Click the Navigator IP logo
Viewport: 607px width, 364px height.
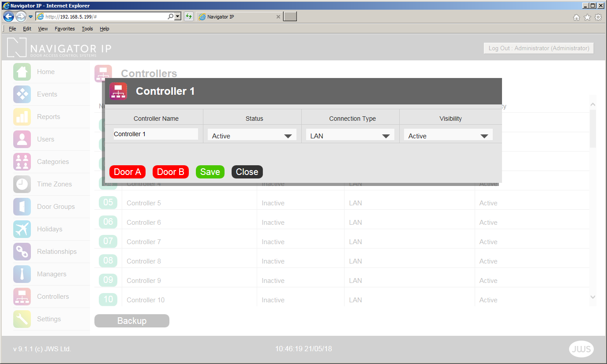point(59,48)
